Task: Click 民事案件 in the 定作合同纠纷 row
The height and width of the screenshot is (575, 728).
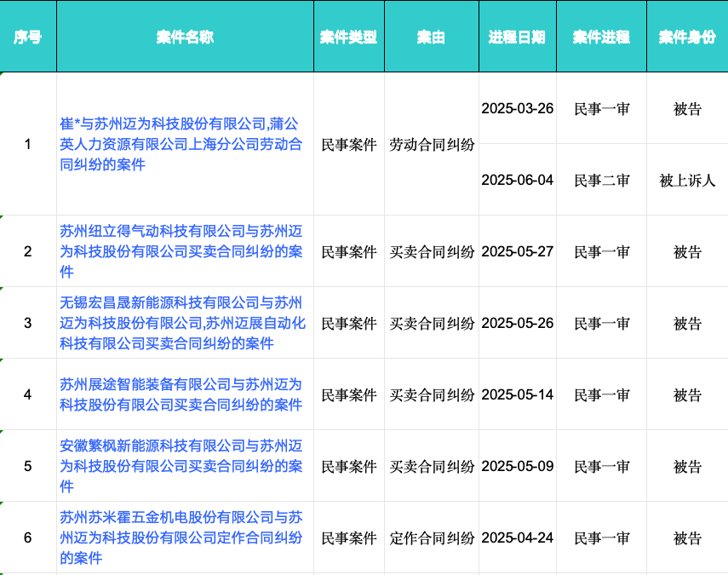Action: point(349,538)
